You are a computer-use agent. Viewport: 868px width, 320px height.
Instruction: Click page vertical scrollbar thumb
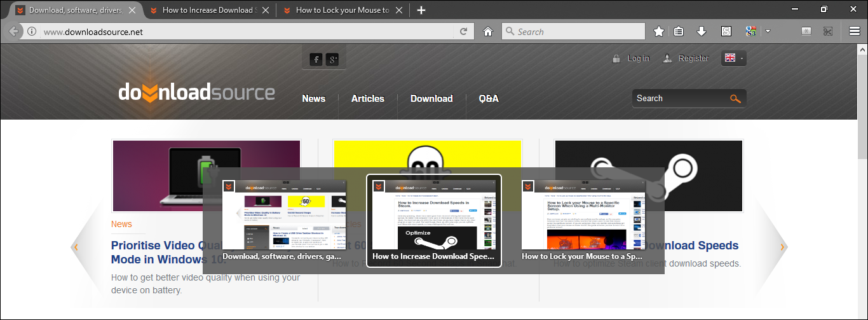(x=862, y=108)
